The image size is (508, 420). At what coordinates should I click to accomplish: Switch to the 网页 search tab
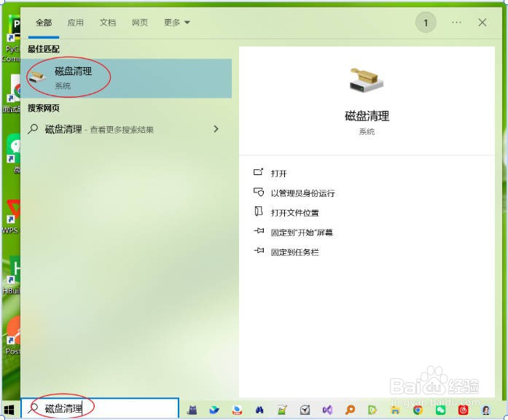pos(140,23)
